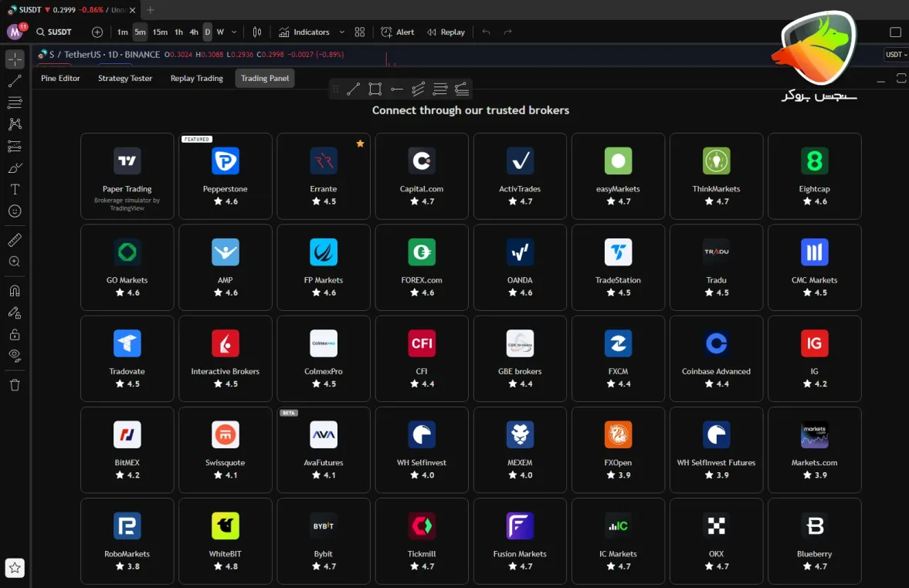The width and height of the screenshot is (909, 588).
Task: Open the chart patterns tool in sidebar
Action: pyautogui.click(x=15, y=124)
